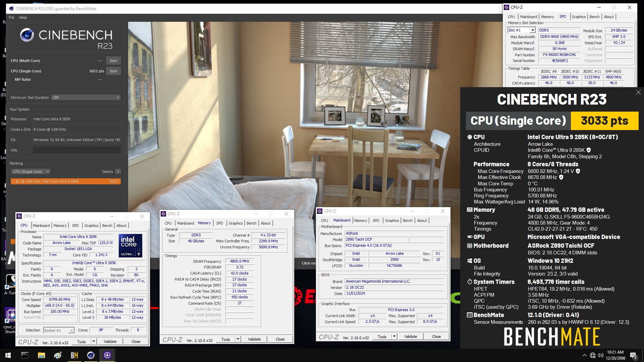Open the CPU (Single Core) ranking dropdown

tap(31, 172)
